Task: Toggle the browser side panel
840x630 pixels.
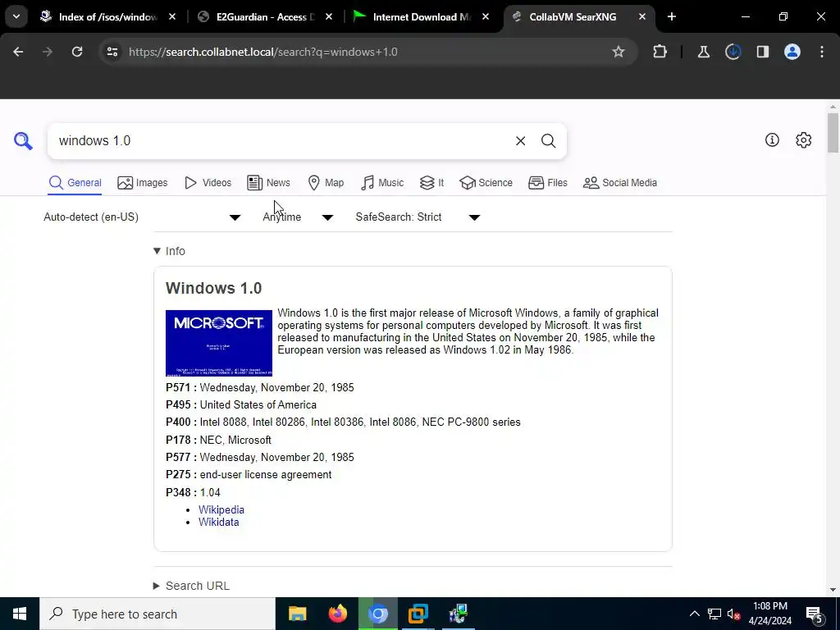Action: click(762, 52)
